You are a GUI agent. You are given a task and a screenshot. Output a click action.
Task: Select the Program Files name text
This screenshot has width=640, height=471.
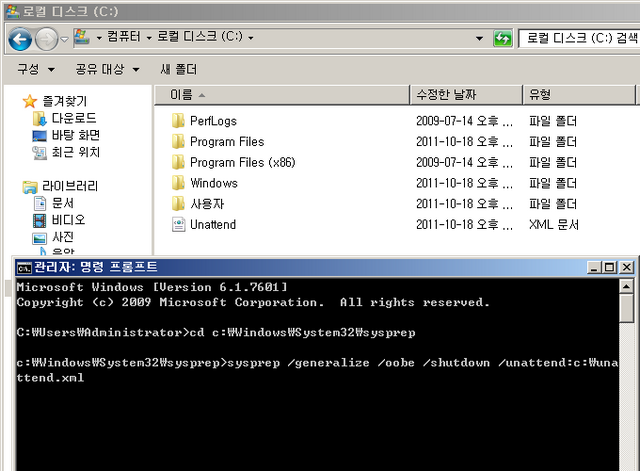coord(227,142)
